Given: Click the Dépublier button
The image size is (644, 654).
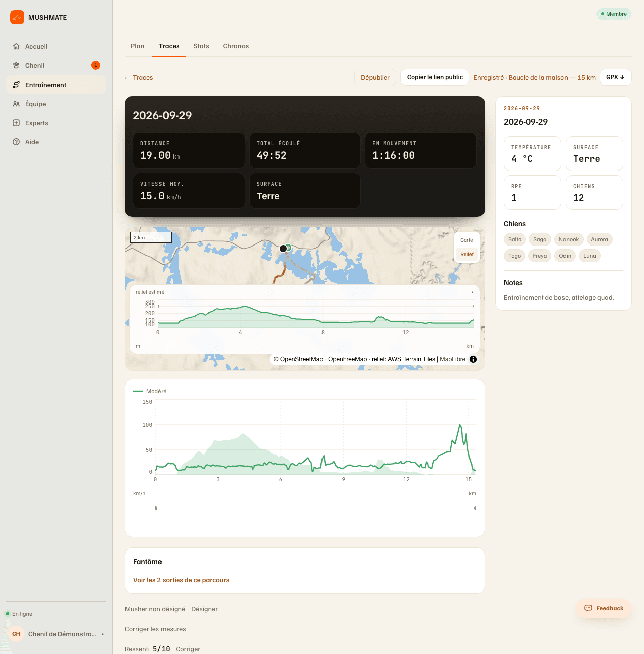Looking at the screenshot, I should tap(375, 77).
